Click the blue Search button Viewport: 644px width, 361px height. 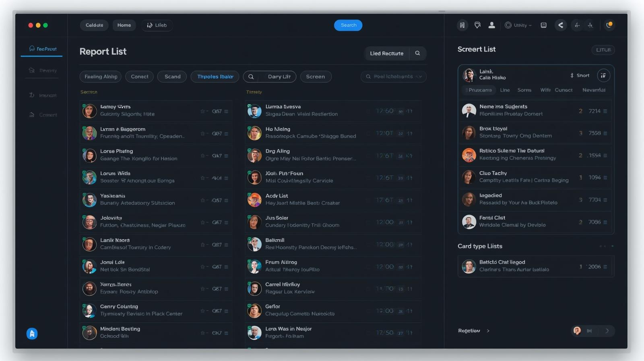pos(348,25)
